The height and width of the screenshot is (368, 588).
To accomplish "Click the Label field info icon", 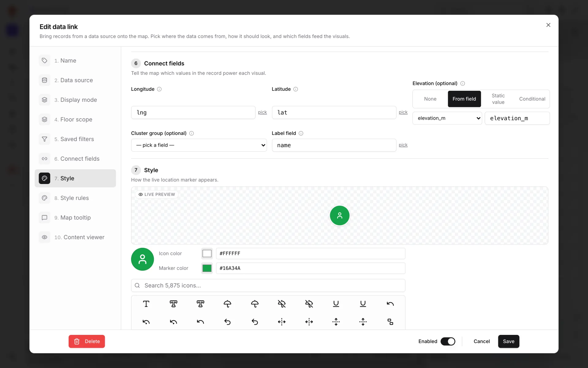I will tap(301, 133).
